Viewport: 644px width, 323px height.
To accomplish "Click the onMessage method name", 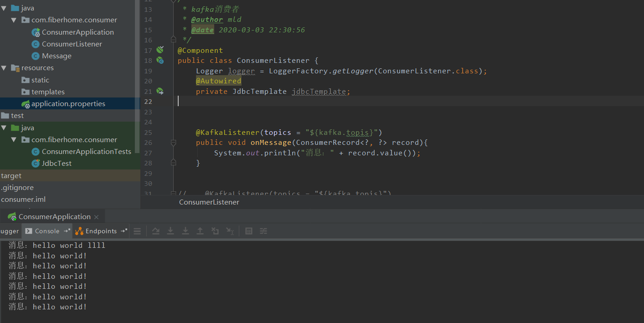I will 271,143.
